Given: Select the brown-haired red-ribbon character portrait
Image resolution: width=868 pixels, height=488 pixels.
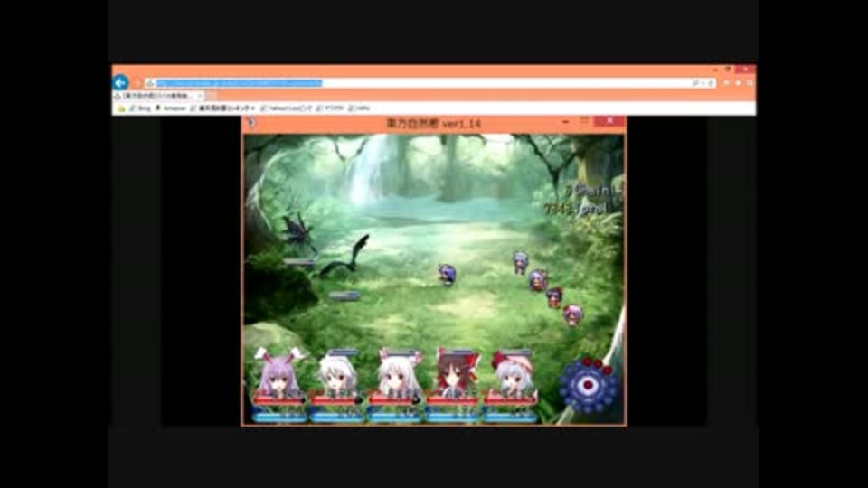Looking at the screenshot, I should click(x=456, y=372).
